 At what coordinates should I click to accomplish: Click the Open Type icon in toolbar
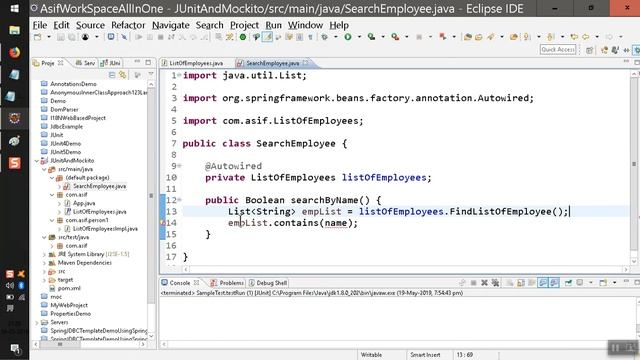click(x=468, y=37)
